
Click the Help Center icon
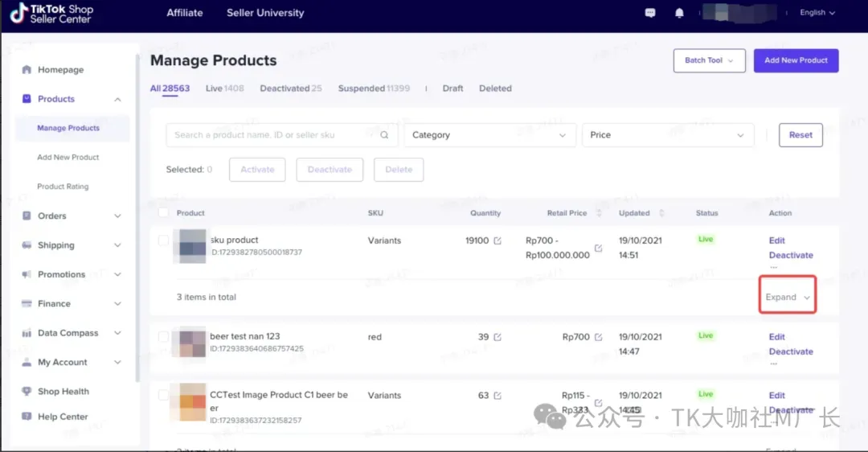(27, 416)
